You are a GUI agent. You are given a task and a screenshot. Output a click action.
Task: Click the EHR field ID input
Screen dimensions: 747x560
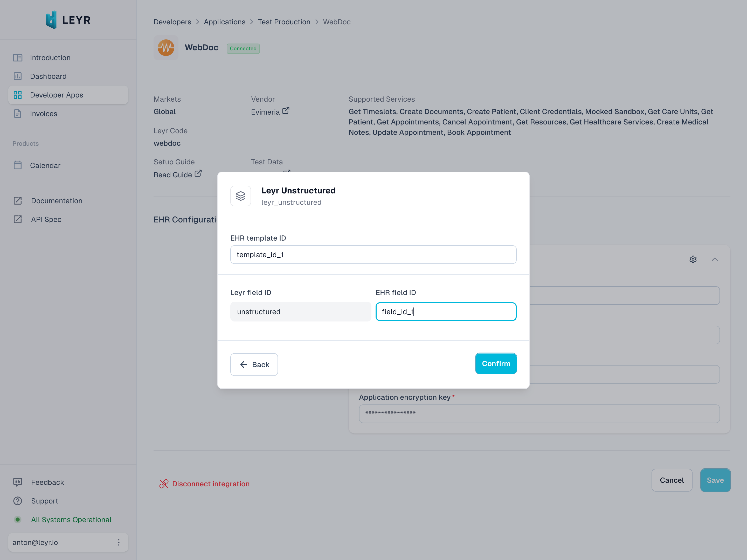[446, 312]
